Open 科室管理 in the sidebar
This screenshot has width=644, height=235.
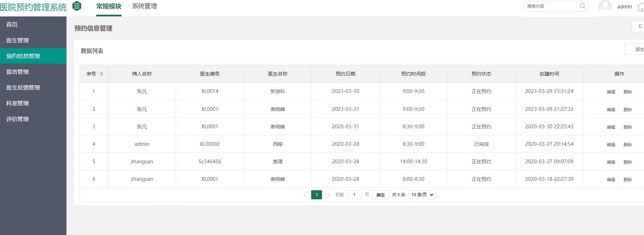(x=33, y=103)
